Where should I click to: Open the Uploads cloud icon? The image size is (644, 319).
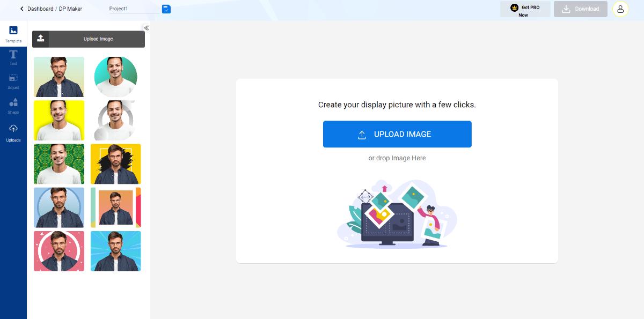pyautogui.click(x=13, y=129)
